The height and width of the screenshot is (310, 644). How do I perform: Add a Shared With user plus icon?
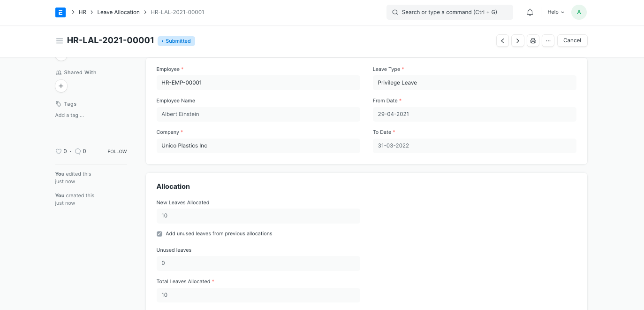coord(61,86)
